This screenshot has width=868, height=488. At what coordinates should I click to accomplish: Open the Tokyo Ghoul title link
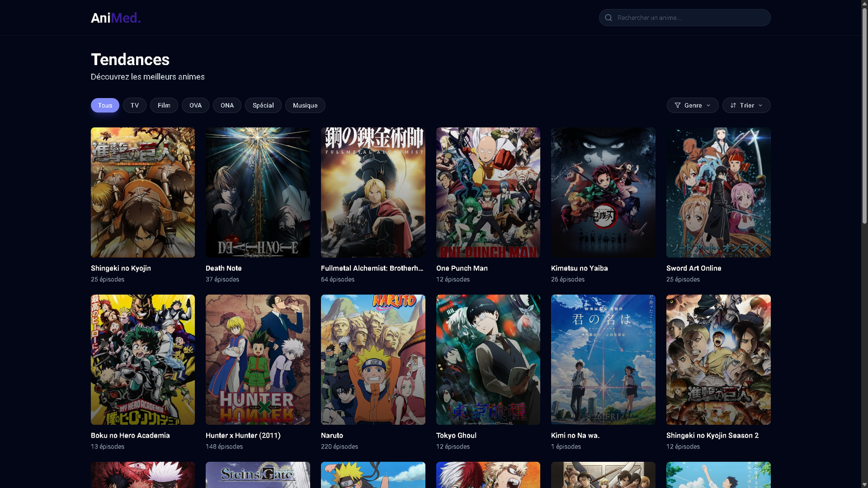(x=456, y=435)
